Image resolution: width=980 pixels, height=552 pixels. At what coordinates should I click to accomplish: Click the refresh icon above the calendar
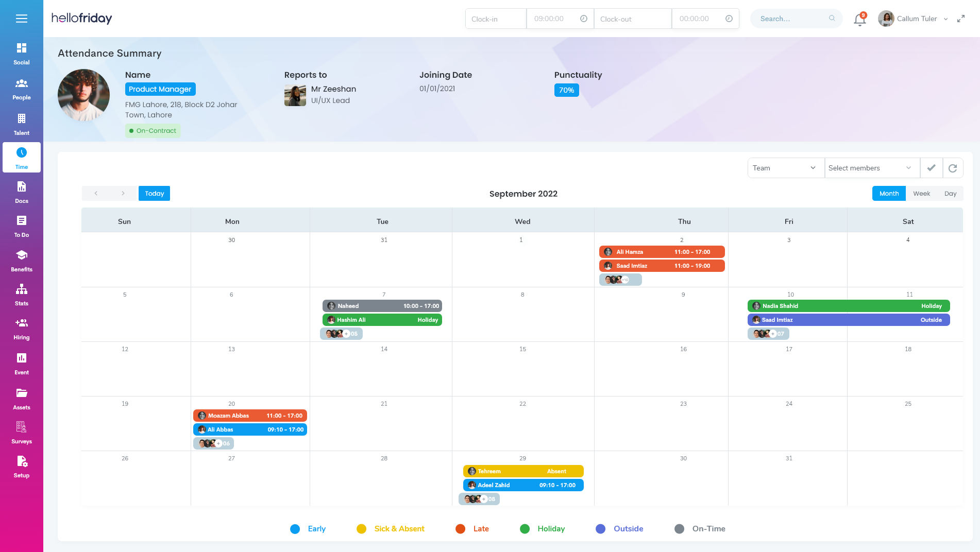(x=953, y=167)
